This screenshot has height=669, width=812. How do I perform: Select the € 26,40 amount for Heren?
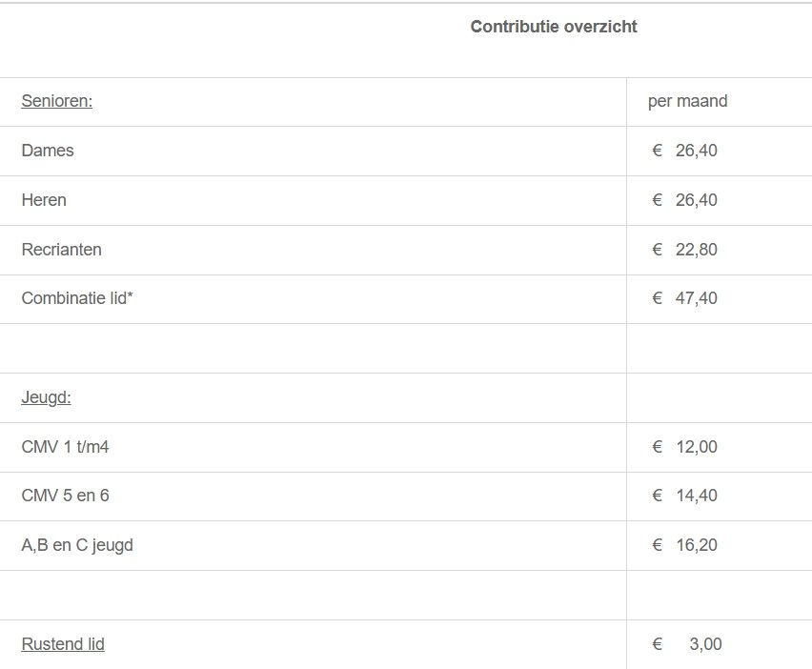(x=685, y=200)
